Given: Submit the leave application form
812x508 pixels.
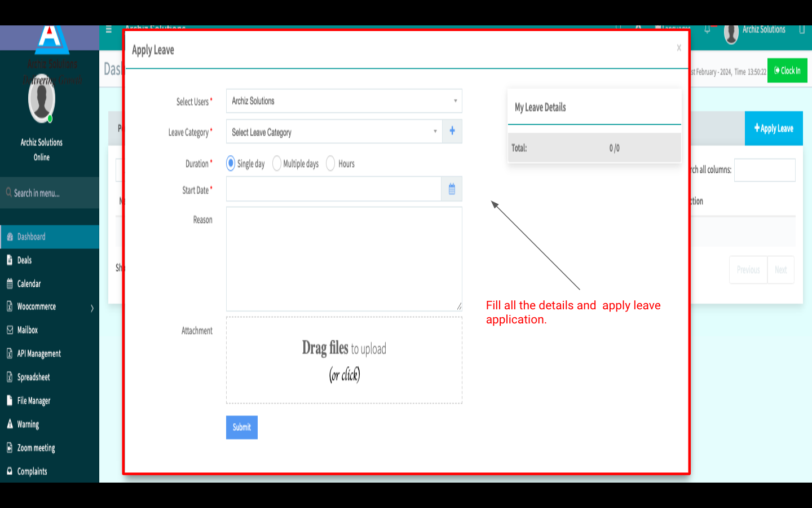Looking at the screenshot, I should (x=242, y=427).
